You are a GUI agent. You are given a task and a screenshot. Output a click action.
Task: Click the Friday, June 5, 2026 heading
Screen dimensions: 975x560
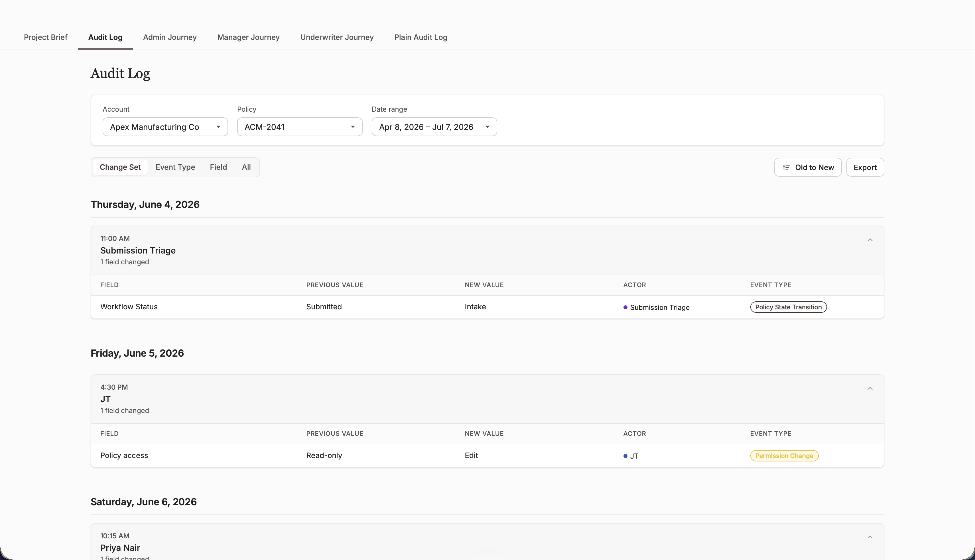pos(137,353)
